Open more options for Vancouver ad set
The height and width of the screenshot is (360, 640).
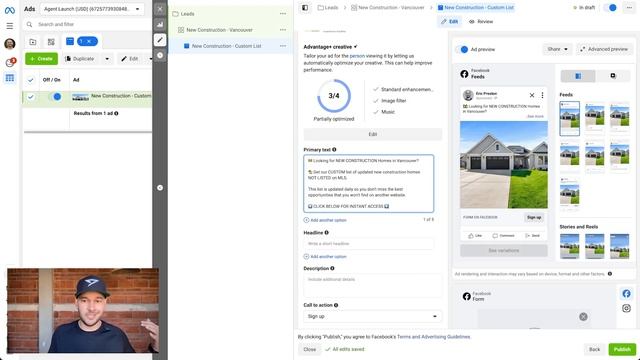283,30
